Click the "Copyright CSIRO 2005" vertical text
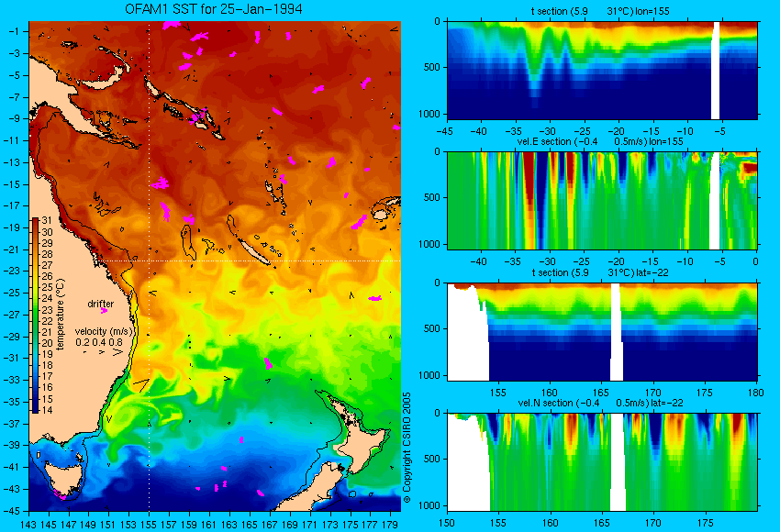The height and width of the screenshot is (532, 780). click(407, 447)
